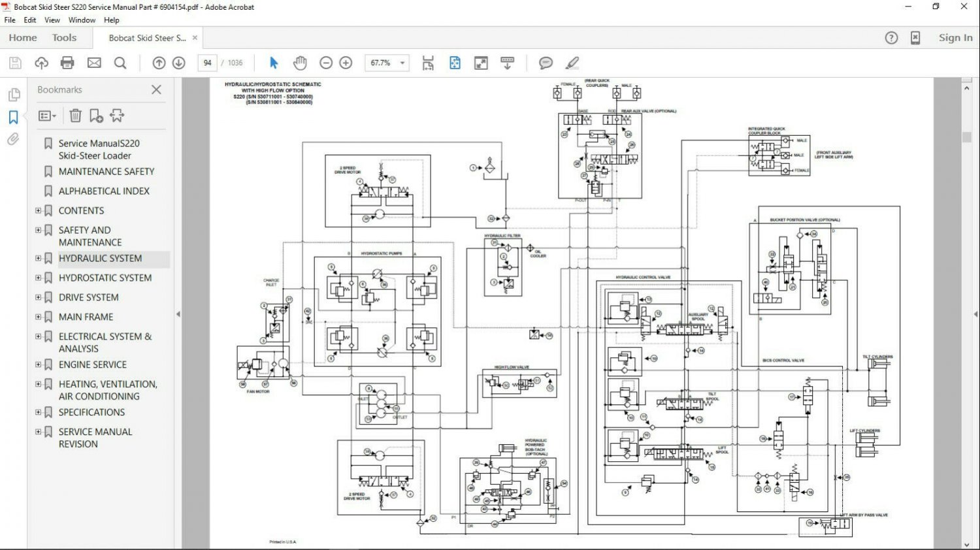Add a comment sticky note icon
980x550 pixels.
[x=546, y=63]
